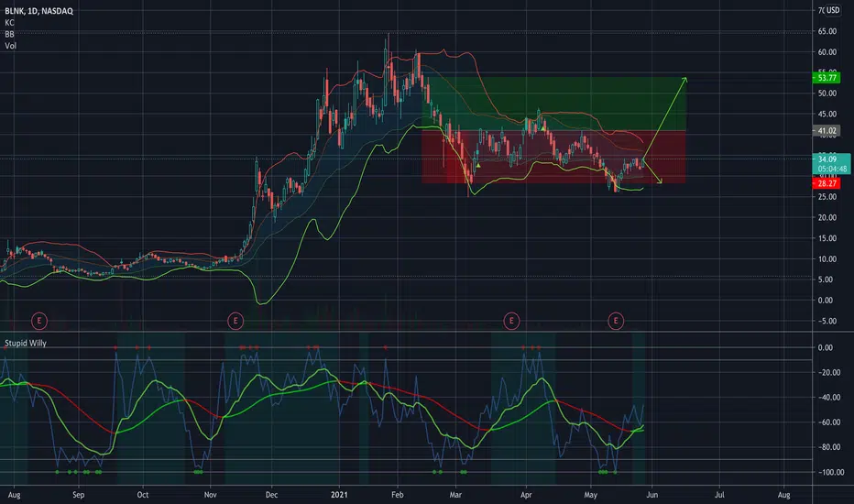The height and width of the screenshot is (504, 854).
Task: Click the Feb label on the time axis
Action: (x=397, y=495)
